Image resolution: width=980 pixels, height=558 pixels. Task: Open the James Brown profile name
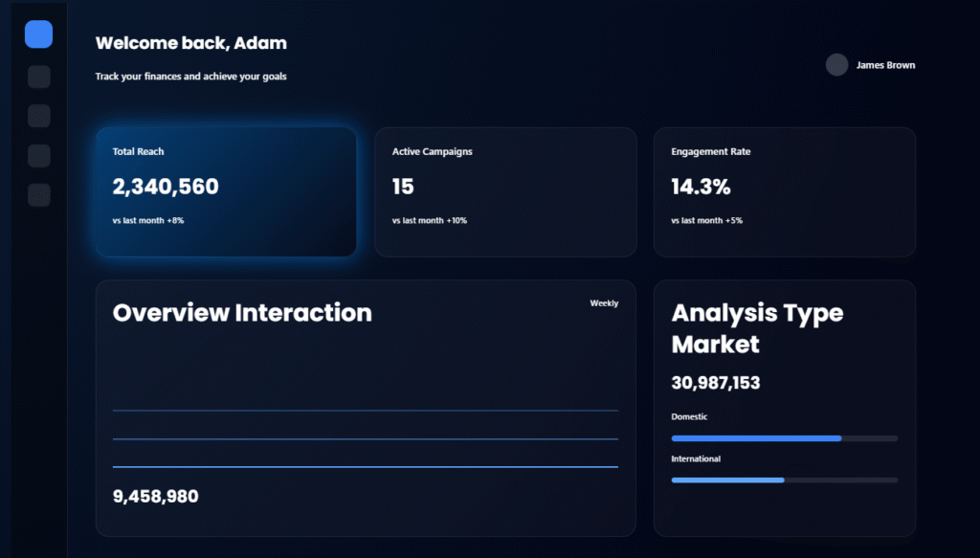tap(885, 65)
